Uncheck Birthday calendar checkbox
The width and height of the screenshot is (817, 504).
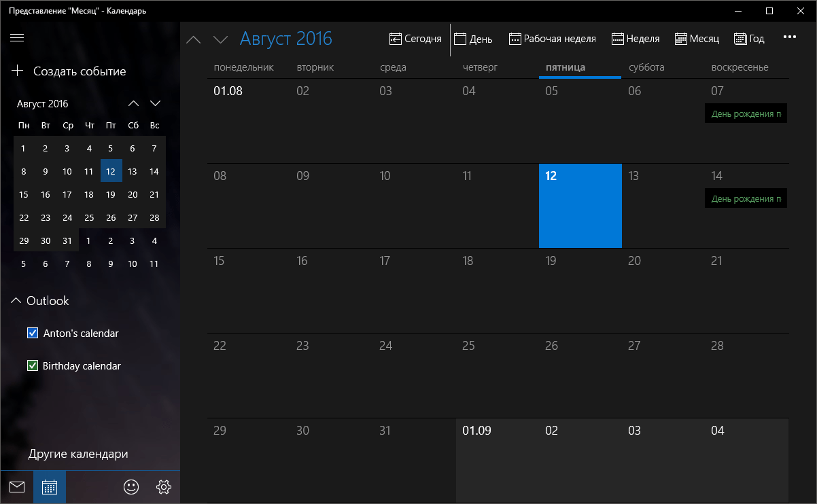click(32, 366)
